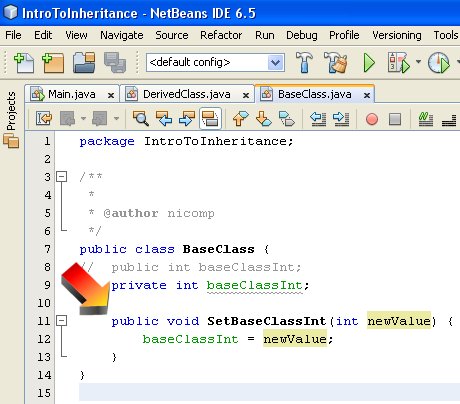Run the main project with green arrow

tap(369, 62)
